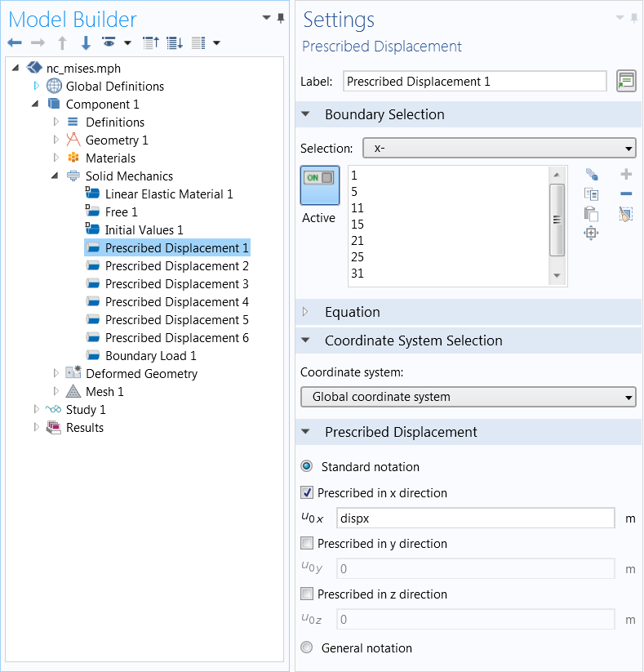
Task: Go to the Next Node arrow
Action: pyautogui.click(x=38, y=42)
